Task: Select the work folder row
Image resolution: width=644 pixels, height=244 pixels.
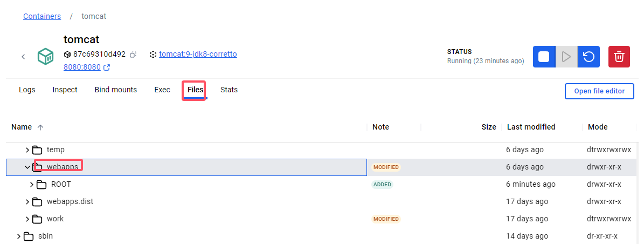Action: pyautogui.click(x=322, y=219)
